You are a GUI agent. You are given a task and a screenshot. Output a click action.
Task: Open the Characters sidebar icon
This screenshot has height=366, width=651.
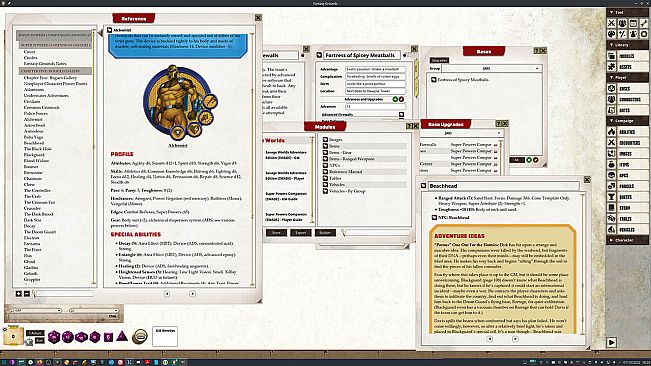pyautogui.click(x=612, y=99)
